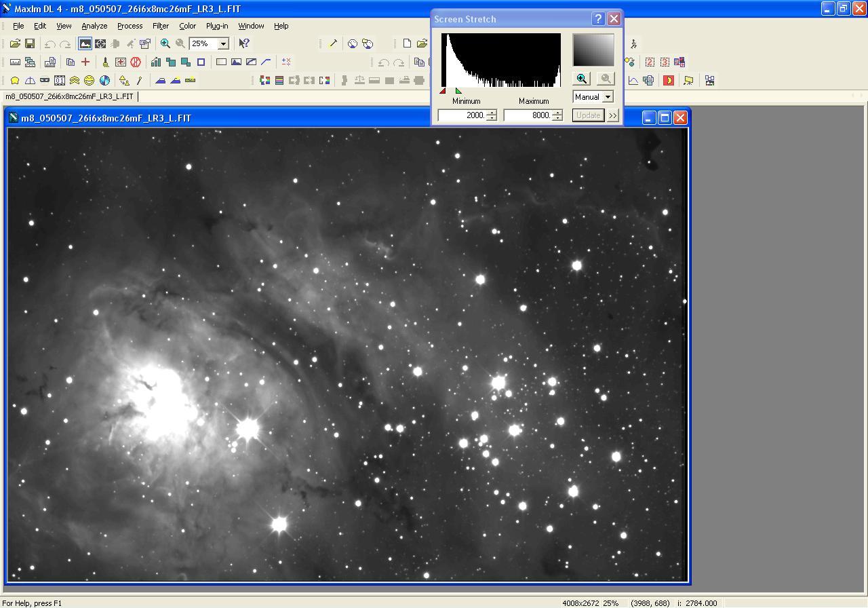Image resolution: width=868 pixels, height=608 pixels.
Task: Toggle the Screen Stretch window toolbar button
Action: [x=85, y=43]
